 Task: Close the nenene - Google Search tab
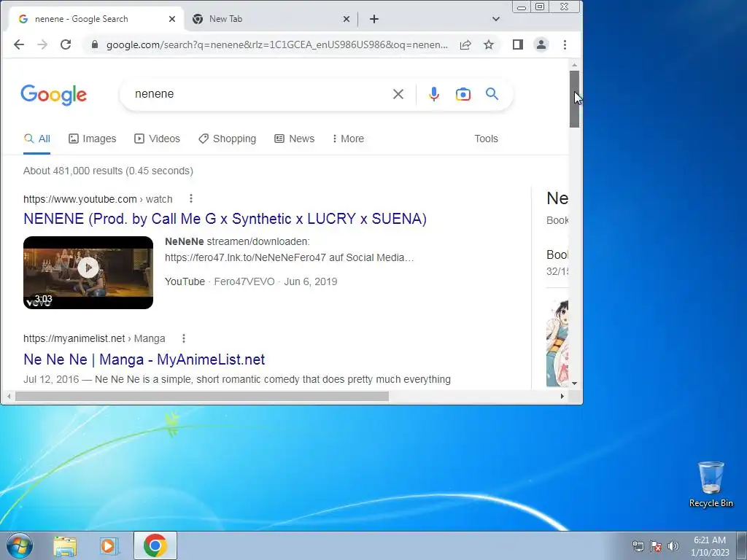pyautogui.click(x=172, y=19)
